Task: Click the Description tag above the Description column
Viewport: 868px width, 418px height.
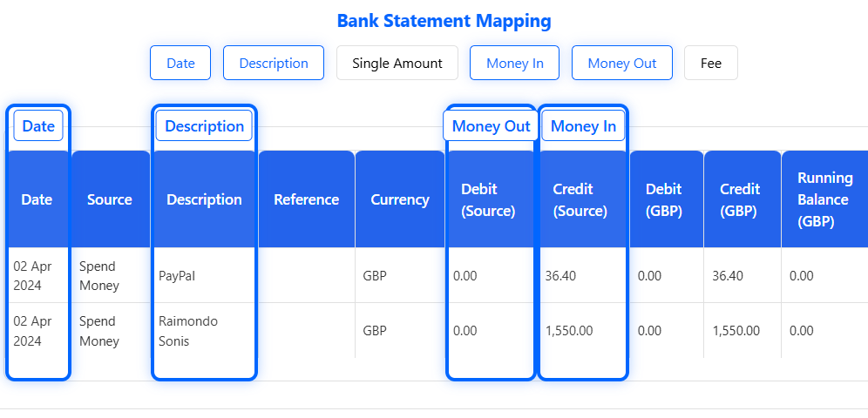Action: (x=204, y=125)
